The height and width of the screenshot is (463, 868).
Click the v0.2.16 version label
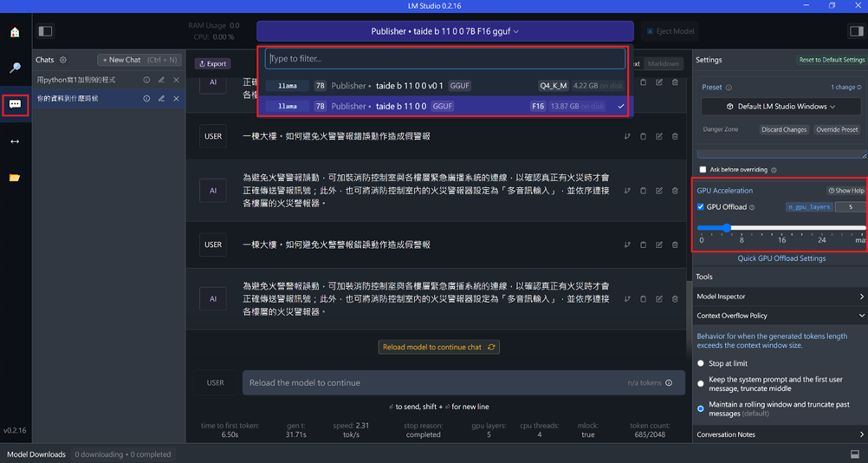[15, 430]
